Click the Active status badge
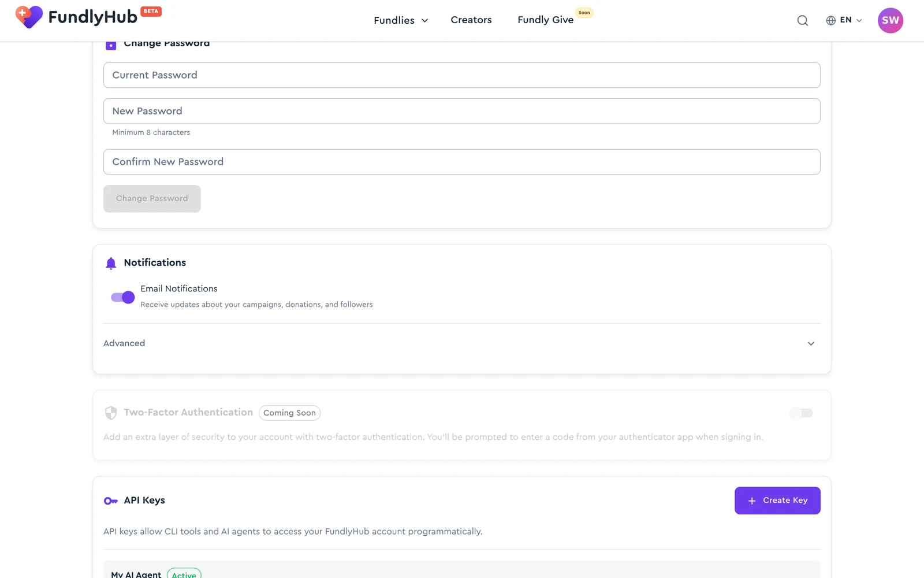This screenshot has width=924, height=578. tap(184, 573)
